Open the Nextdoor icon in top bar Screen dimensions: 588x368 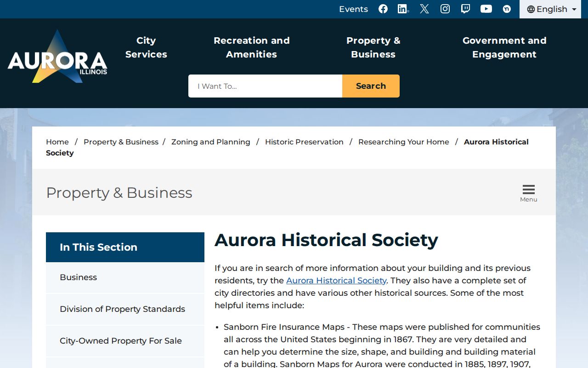(507, 9)
